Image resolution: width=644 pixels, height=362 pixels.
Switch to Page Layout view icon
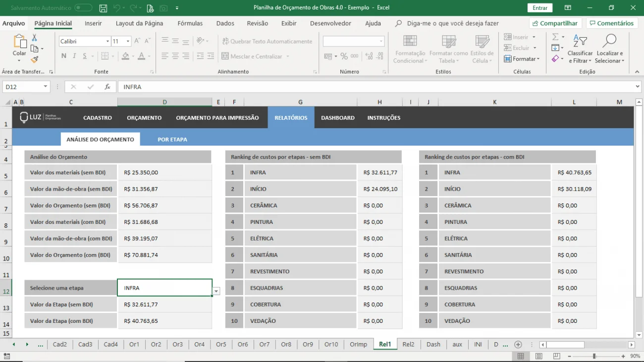[x=539, y=356]
